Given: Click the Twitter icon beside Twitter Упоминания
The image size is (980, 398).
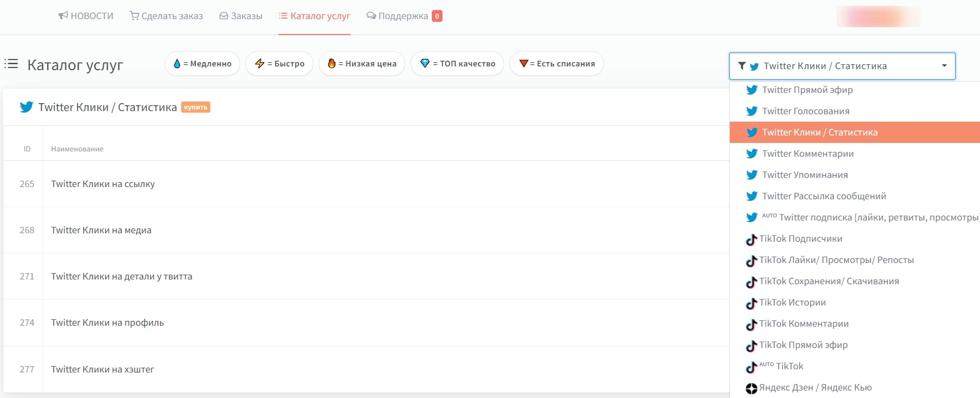Looking at the screenshot, I should (752, 175).
